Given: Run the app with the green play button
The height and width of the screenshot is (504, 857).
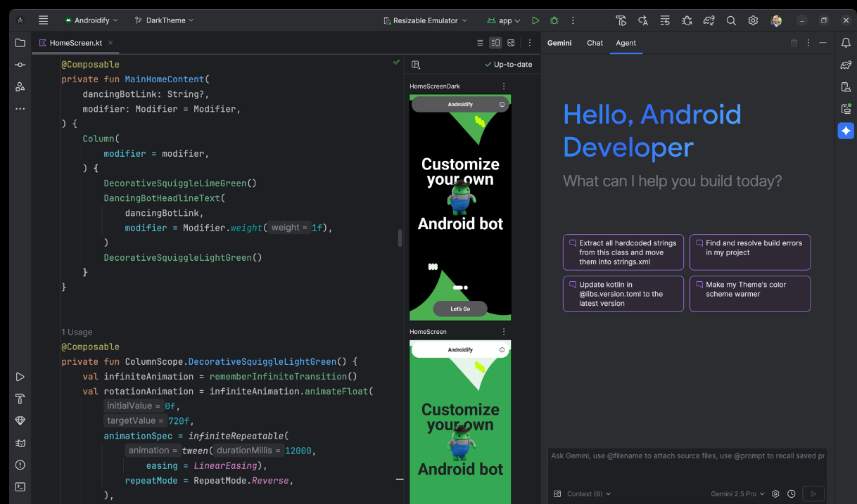Looking at the screenshot, I should pos(535,20).
